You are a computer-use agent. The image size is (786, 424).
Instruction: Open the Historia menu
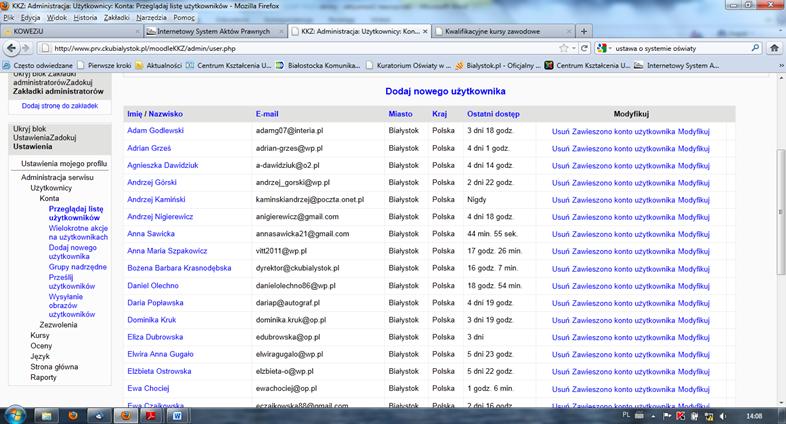[x=85, y=18]
